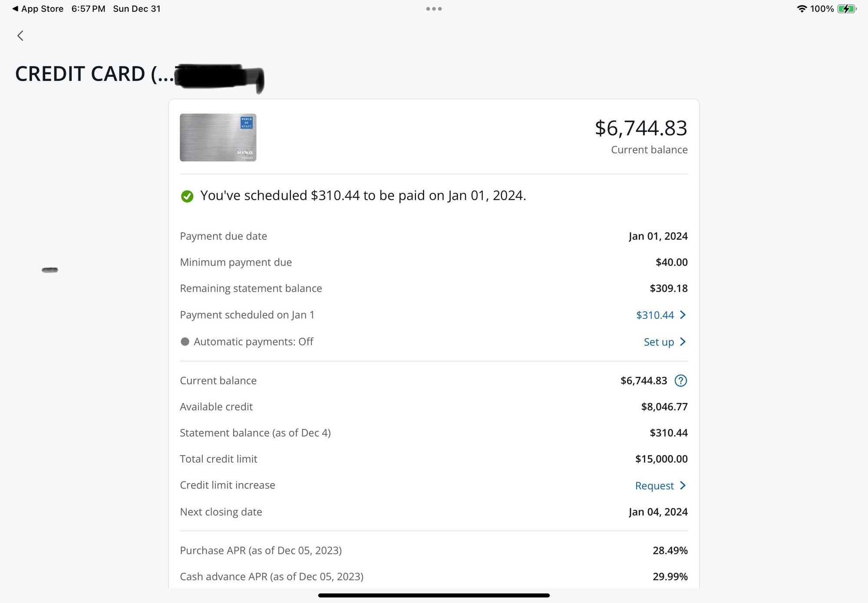Tap the $6,744.83 current balance

click(641, 128)
